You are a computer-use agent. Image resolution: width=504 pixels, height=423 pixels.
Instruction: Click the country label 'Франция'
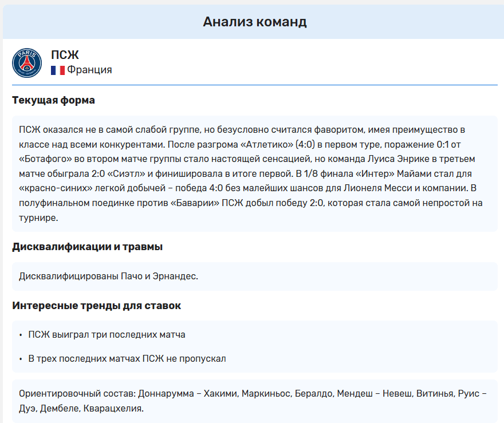point(90,70)
